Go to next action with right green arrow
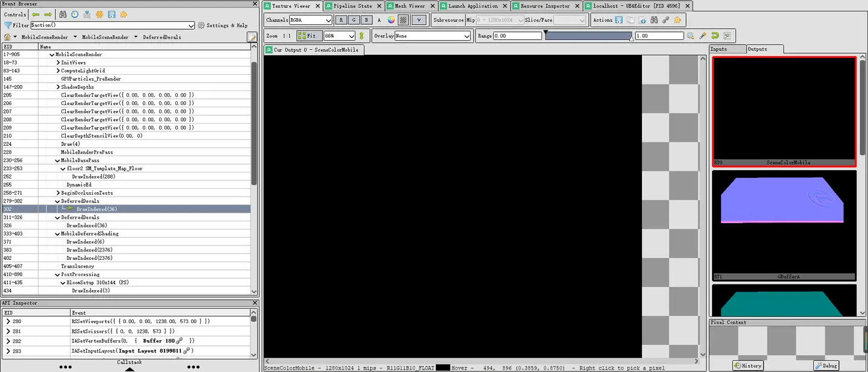Viewport: 868px width, 372px height. (x=48, y=14)
